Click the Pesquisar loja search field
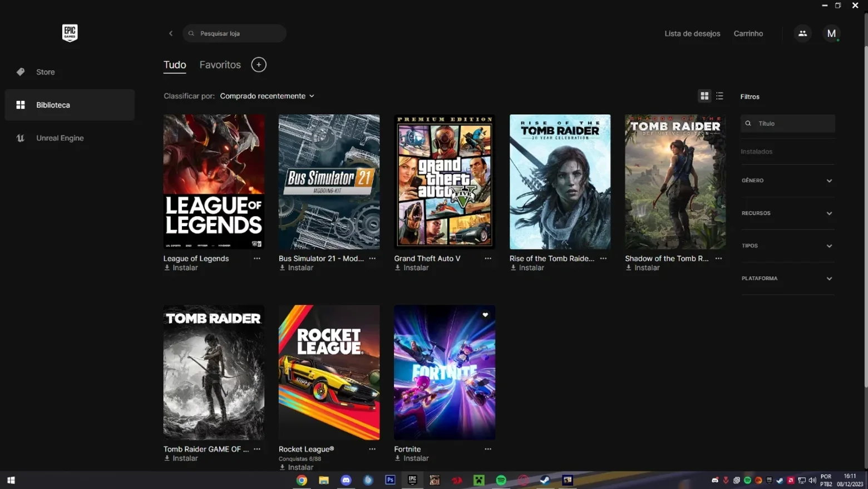 point(234,33)
